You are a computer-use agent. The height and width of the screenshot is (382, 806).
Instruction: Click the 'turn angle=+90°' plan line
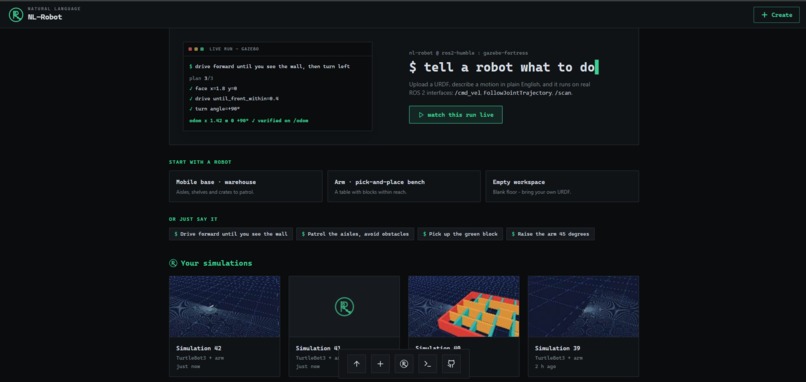coord(215,109)
